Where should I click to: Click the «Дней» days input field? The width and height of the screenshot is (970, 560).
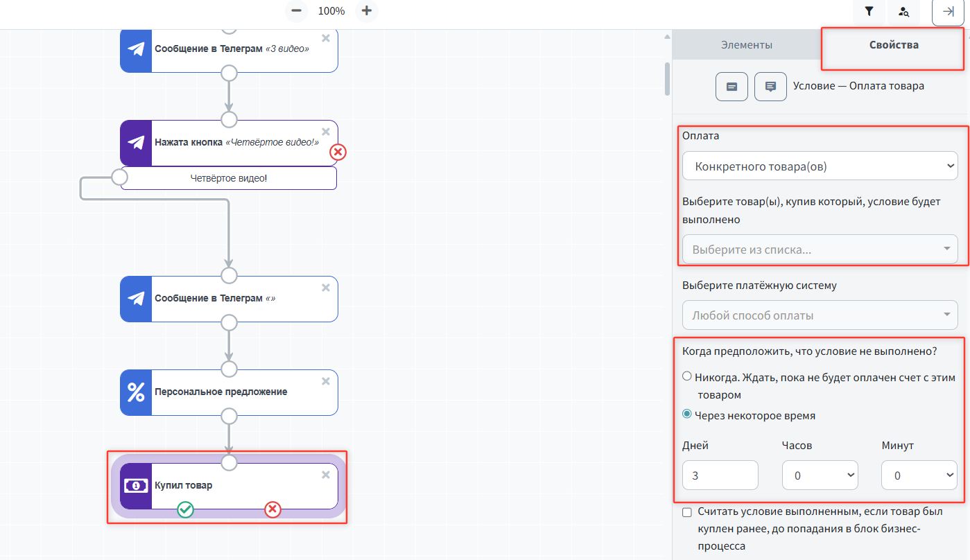720,476
